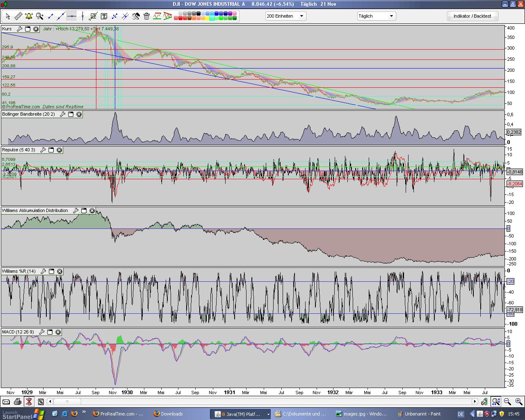Activate the zoom magnifier tool in toolbar
Viewport: 525px width, 420px height.
[39, 16]
